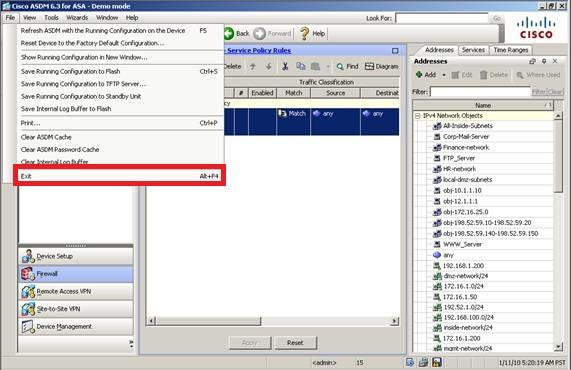Image resolution: width=571 pixels, height=370 pixels.
Task: Open Help with the question mark icon
Action: pyautogui.click(x=304, y=34)
